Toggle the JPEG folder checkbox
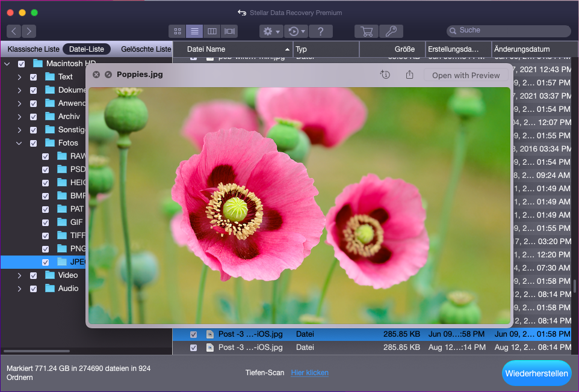The height and width of the screenshot is (392, 579). coord(45,262)
